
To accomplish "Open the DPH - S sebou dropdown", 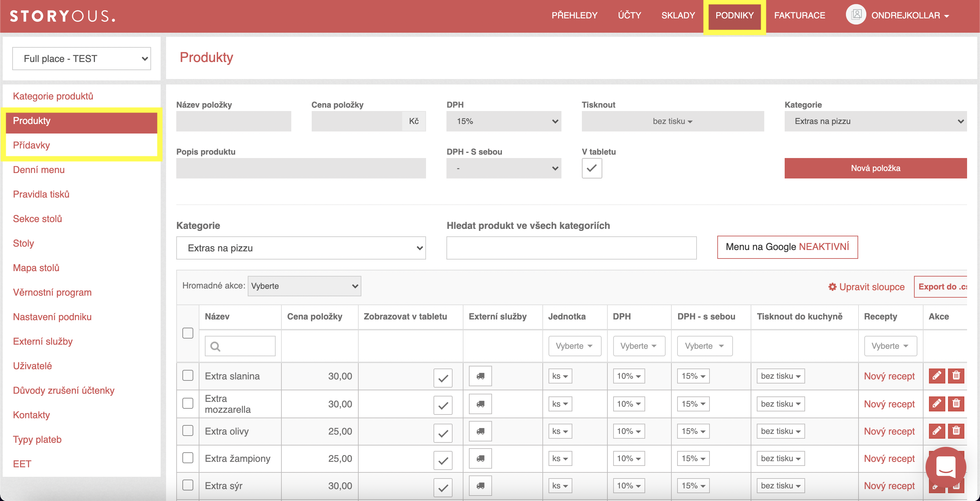I will click(x=504, y=168).
